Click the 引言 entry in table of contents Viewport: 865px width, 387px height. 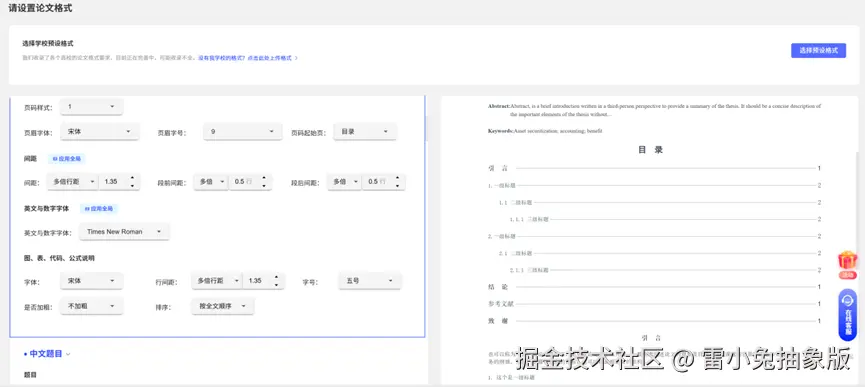point(654,168)
